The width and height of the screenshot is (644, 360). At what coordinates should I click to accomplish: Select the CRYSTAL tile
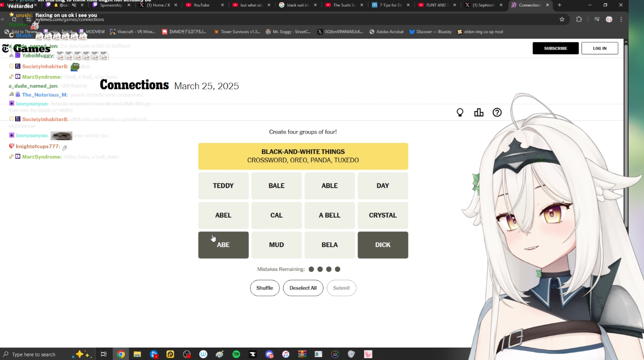click(383, 215)
